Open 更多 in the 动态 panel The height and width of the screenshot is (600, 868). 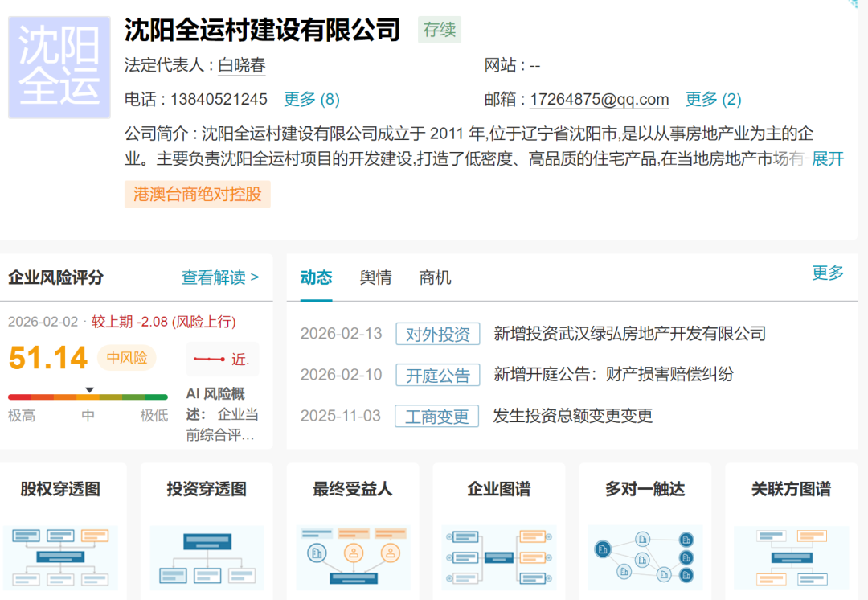point(828,273)
